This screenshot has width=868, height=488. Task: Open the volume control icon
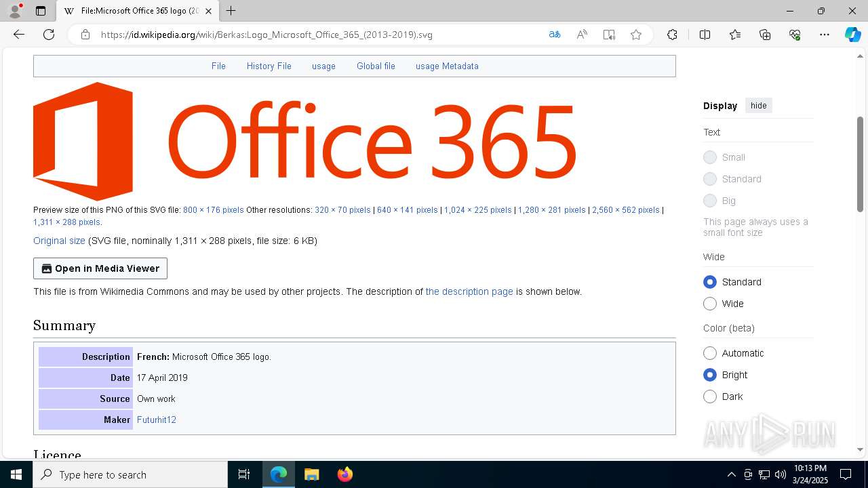[780, 474]
